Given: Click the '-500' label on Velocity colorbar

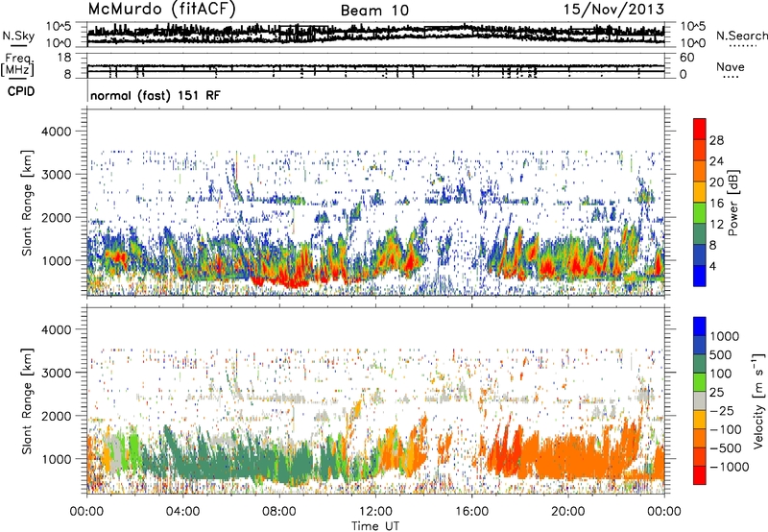Looking at the screenshot, I should 726,447.
